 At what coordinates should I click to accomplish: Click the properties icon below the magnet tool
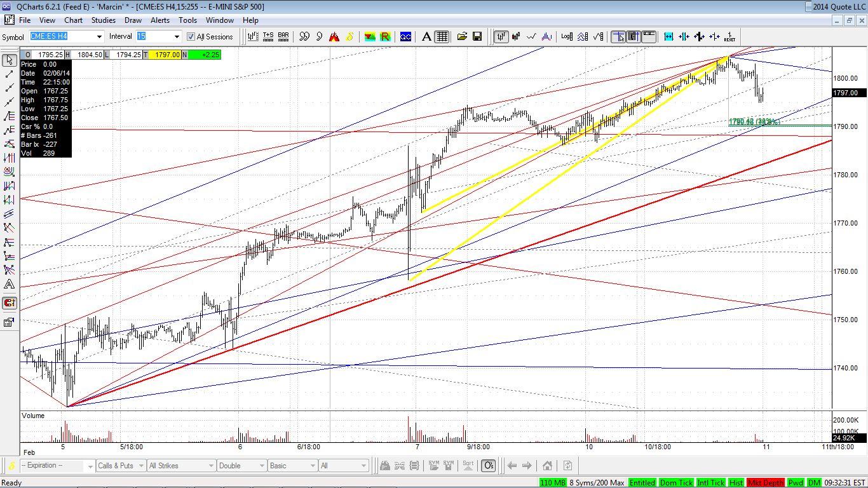[10, 322]
